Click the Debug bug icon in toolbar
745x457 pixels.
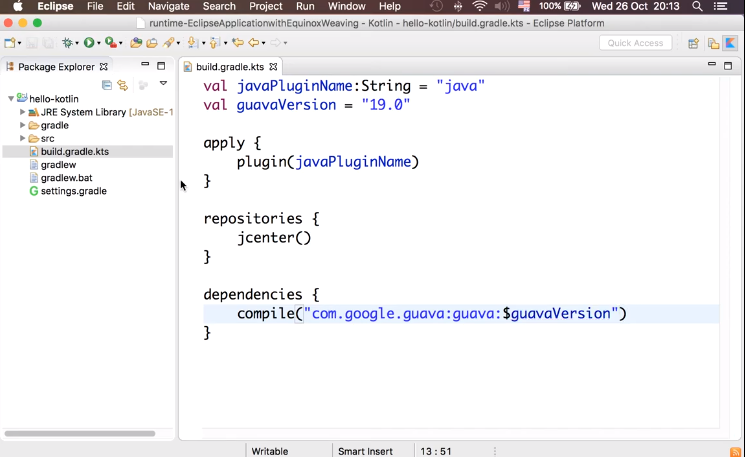pyautogui.click(x=69, y=43)
